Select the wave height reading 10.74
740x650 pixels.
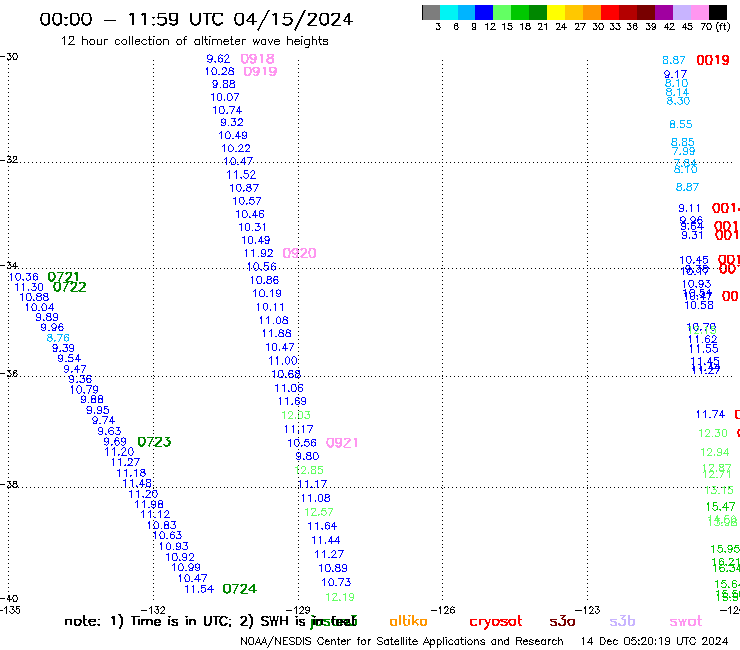coord(227,110)
